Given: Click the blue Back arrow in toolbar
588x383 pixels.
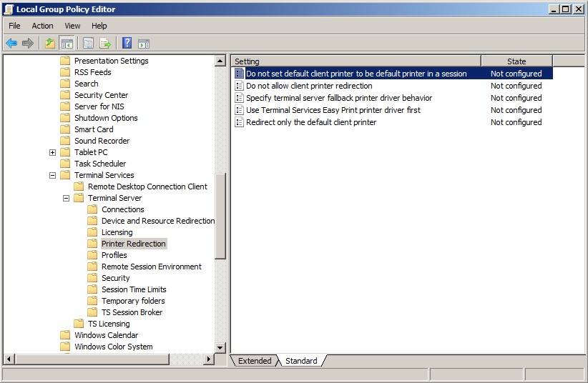Looking at the screenshot, I should [x=11, y=43].
